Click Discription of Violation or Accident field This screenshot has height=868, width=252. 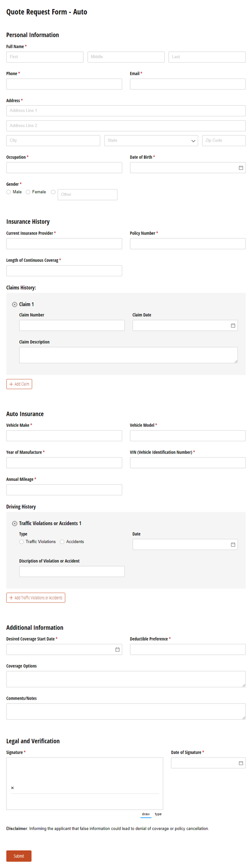[x=72, y=572]
